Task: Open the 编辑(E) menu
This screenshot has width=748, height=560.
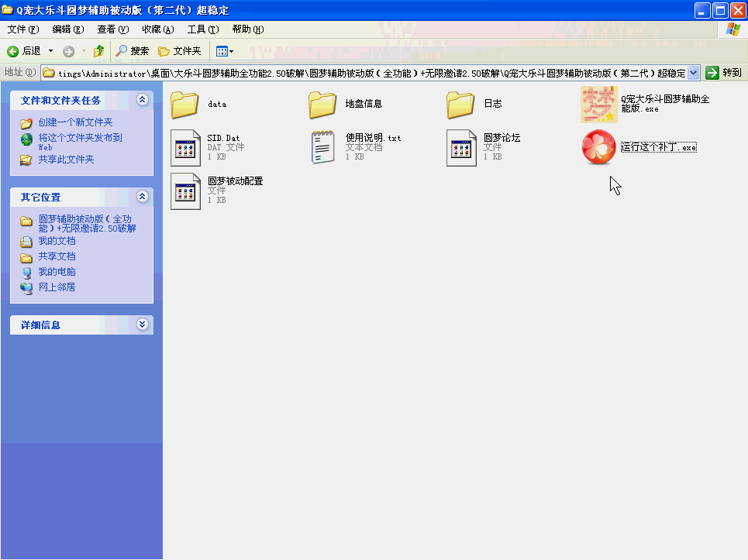Action: pos(67,29)
